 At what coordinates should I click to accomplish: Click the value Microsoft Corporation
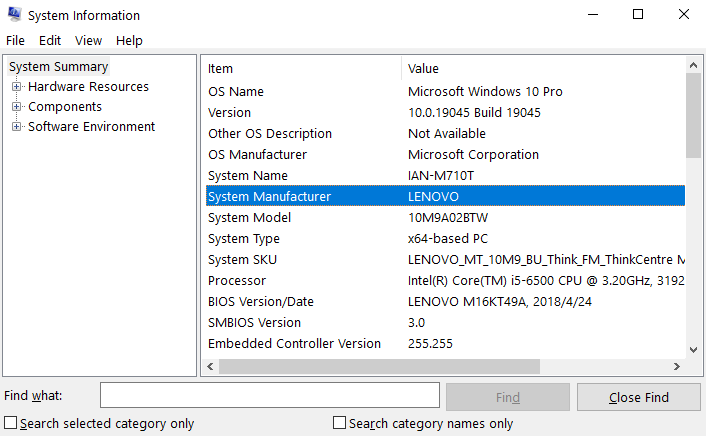point(473,154)
